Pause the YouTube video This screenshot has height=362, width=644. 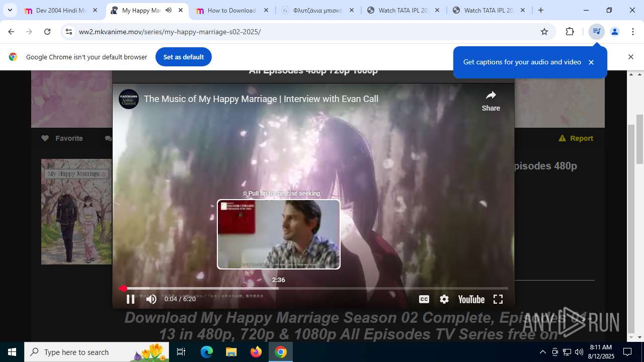coord(130,299)
